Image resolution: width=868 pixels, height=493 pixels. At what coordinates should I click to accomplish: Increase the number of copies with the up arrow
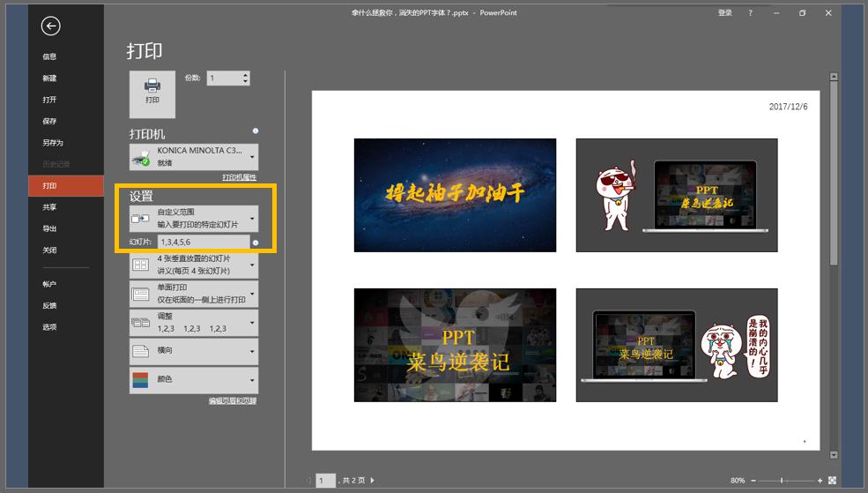tap(245, 75)
